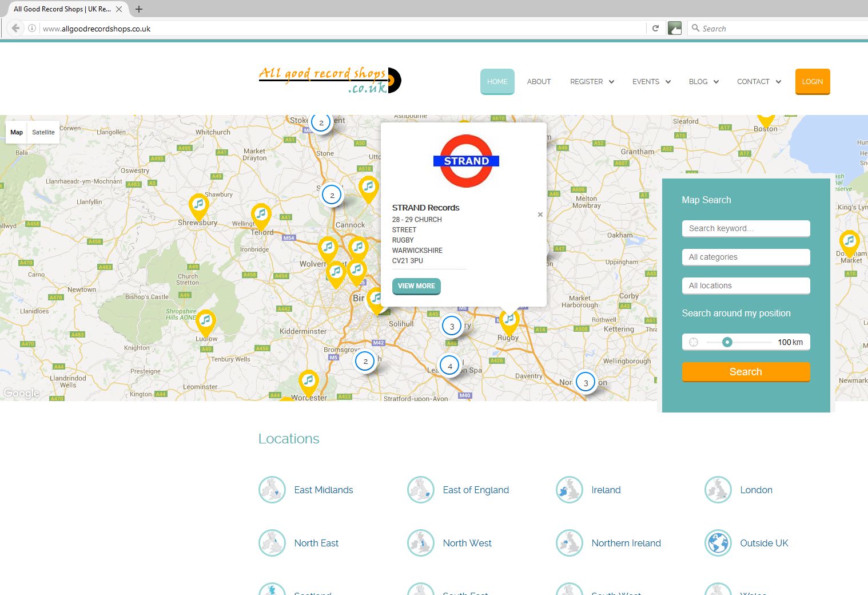Open the cluster of 2 above Cannock
Viewport: 868px width, 595px height.
(x=332, y=195)
